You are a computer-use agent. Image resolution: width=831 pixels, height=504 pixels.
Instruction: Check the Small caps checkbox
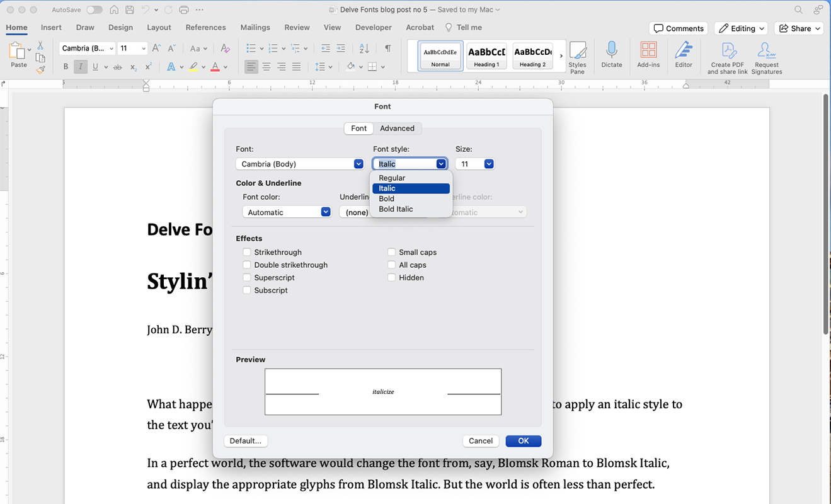coord(392,252)
